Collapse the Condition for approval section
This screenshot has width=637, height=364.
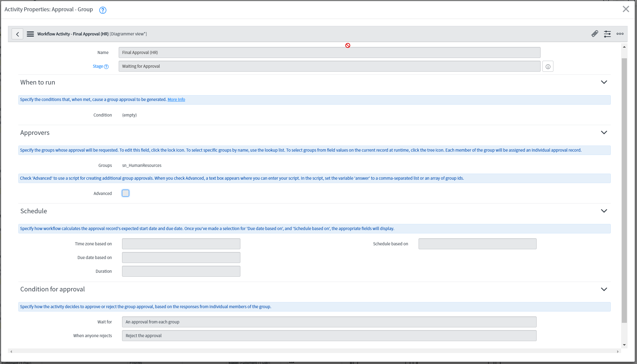[x=604, y=289]
